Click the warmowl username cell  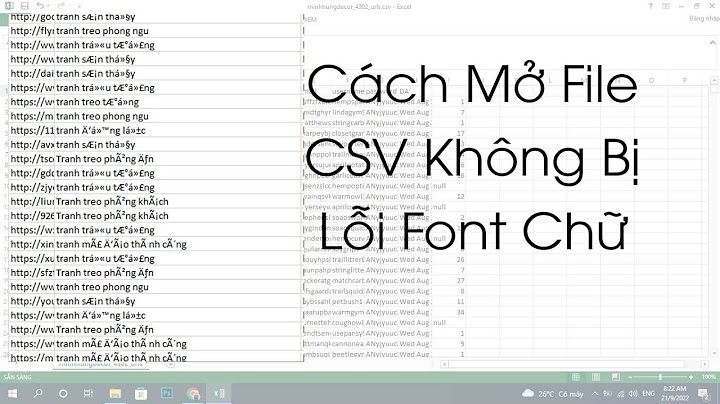click(348, 196)
